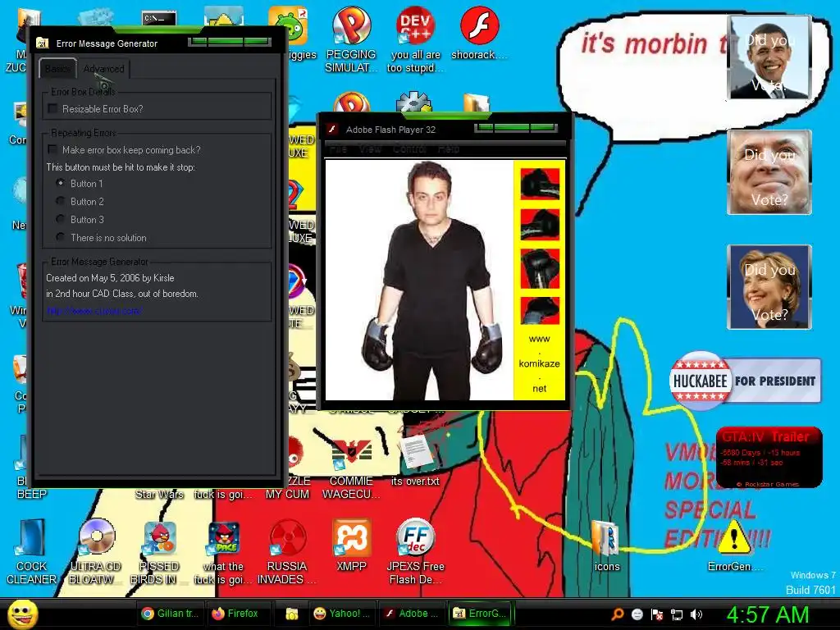Click the Error Message Generator title bar icon
The width and height of the screenshot is (840, 630).
[x=43, y=43]
